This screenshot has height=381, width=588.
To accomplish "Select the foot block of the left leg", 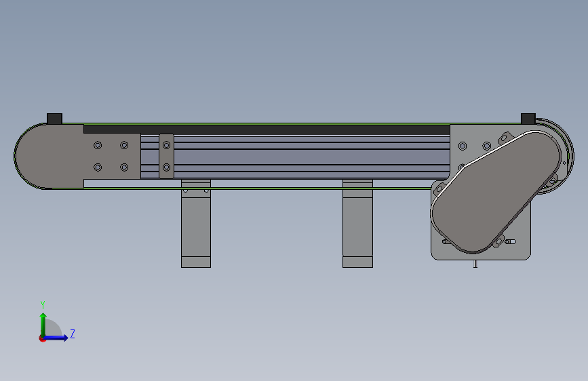I will (196, 262).
